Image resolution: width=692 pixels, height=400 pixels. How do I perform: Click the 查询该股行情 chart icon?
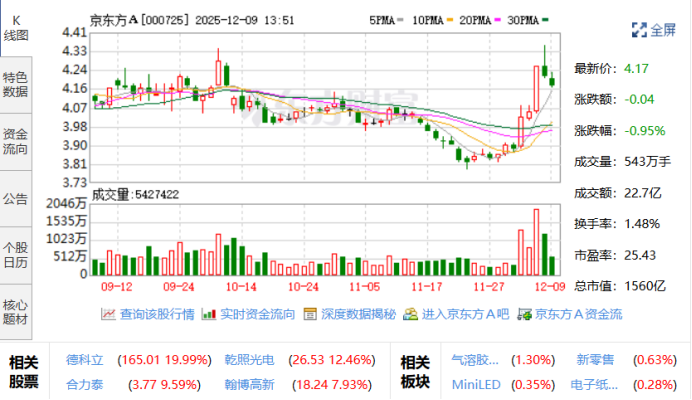(108, 314)
